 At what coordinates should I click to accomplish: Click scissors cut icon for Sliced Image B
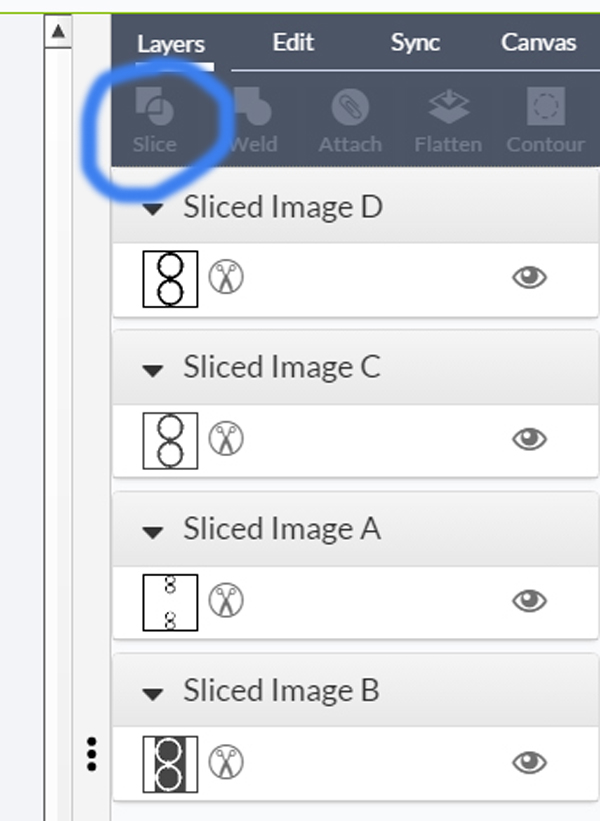coord(226,762)
